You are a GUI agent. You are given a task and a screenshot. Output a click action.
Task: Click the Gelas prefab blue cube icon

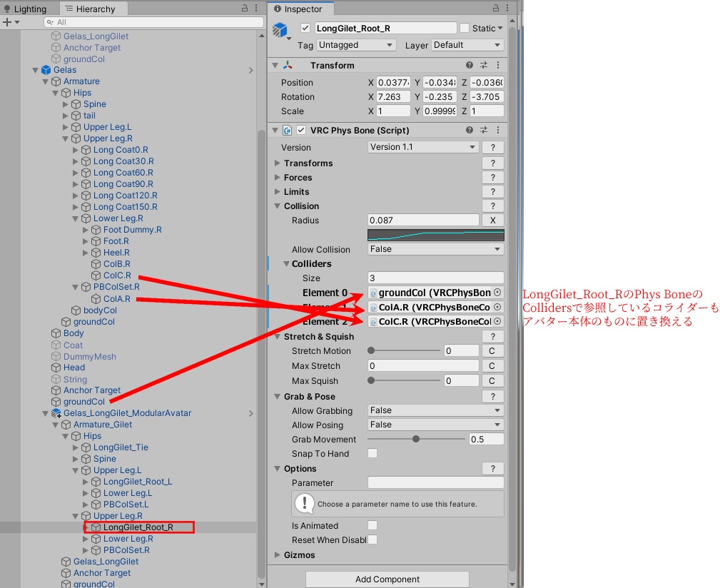[46, 70]
